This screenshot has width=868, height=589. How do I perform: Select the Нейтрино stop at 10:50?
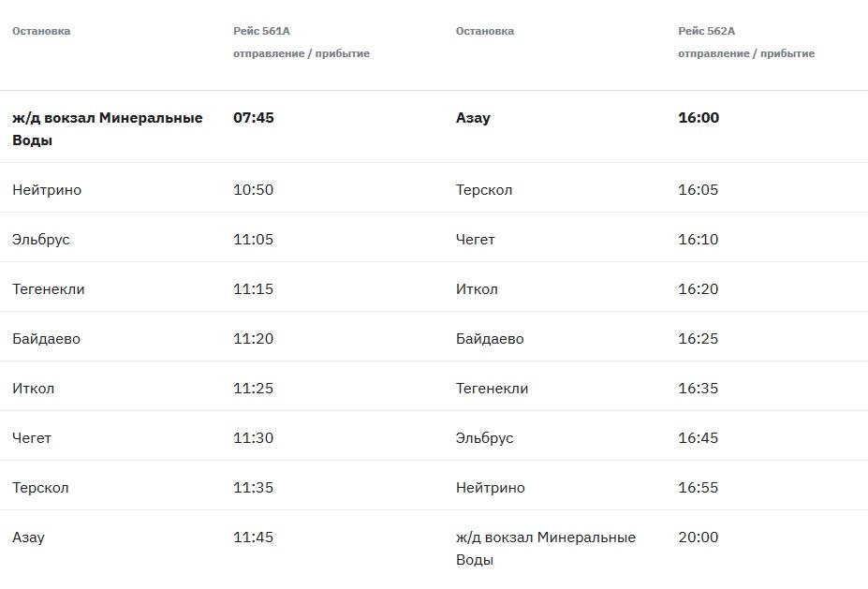click(47, 190)
